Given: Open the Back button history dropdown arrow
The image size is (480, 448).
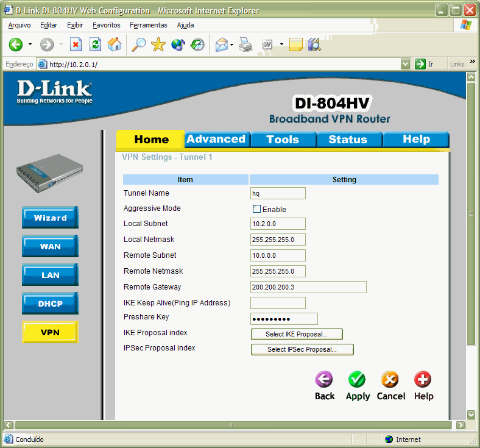Looking at the screenshot, I should click(x=29, y=44).
